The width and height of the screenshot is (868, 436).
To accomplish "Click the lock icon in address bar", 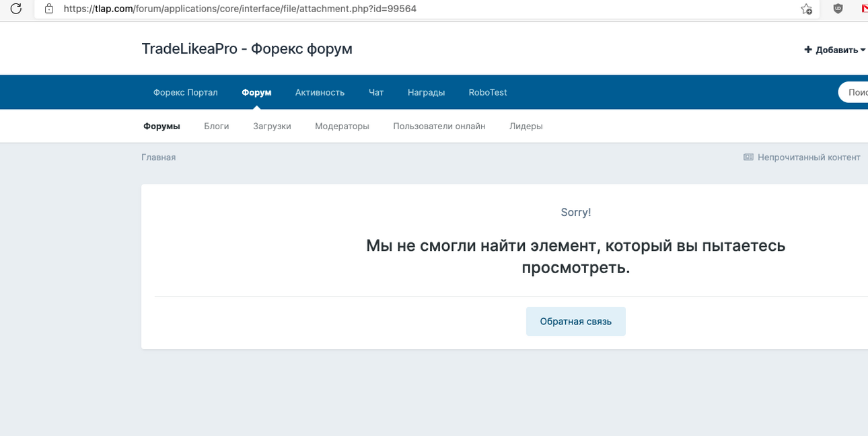I will 48,9.
